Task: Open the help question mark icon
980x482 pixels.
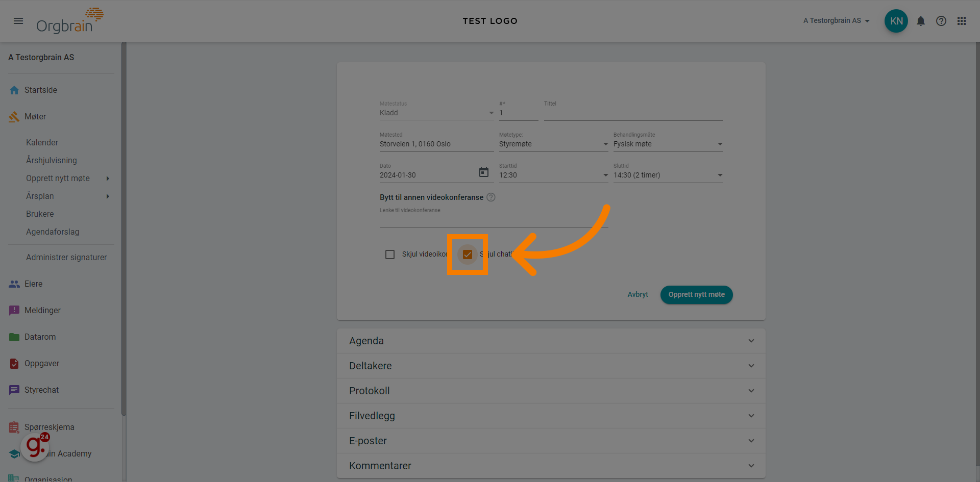Action: 941,21
